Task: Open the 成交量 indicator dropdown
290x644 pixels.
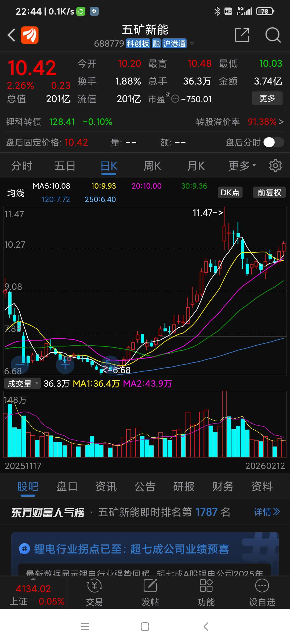Action: 22,383
